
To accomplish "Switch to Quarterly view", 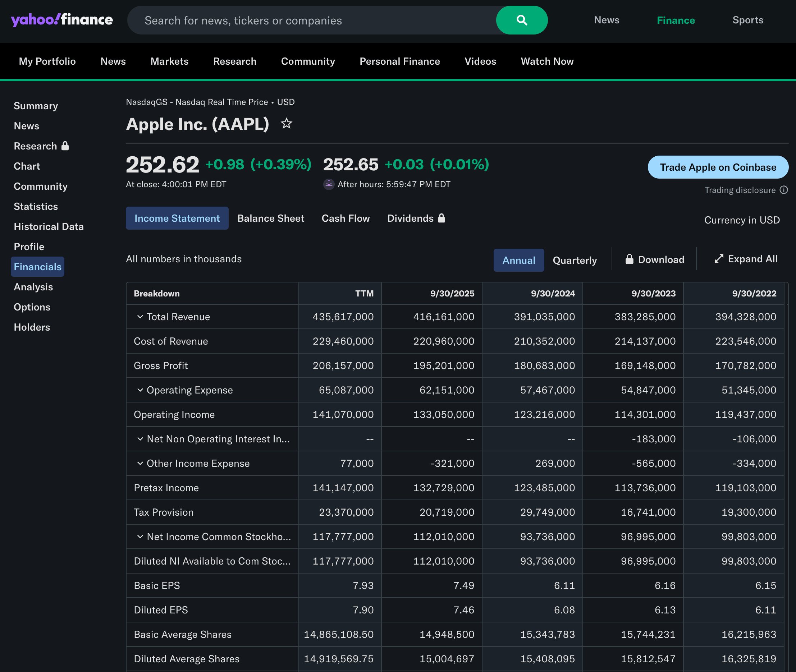I will (x=575, y=260).
